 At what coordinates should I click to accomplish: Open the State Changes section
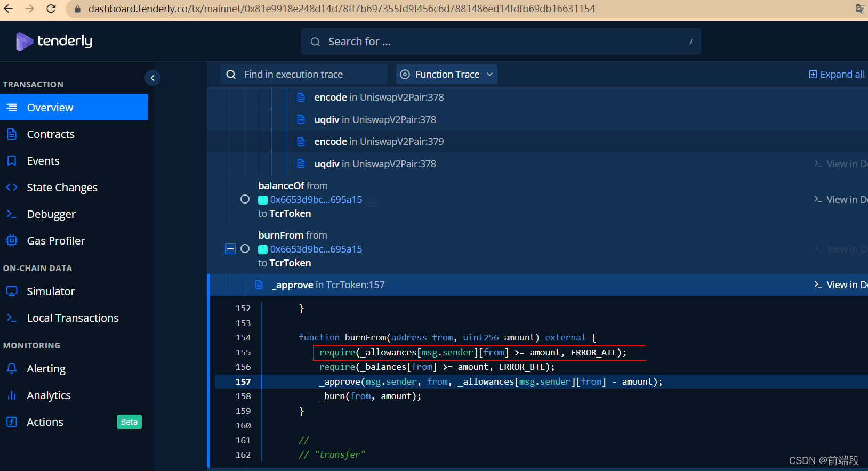tap(74, 187)
